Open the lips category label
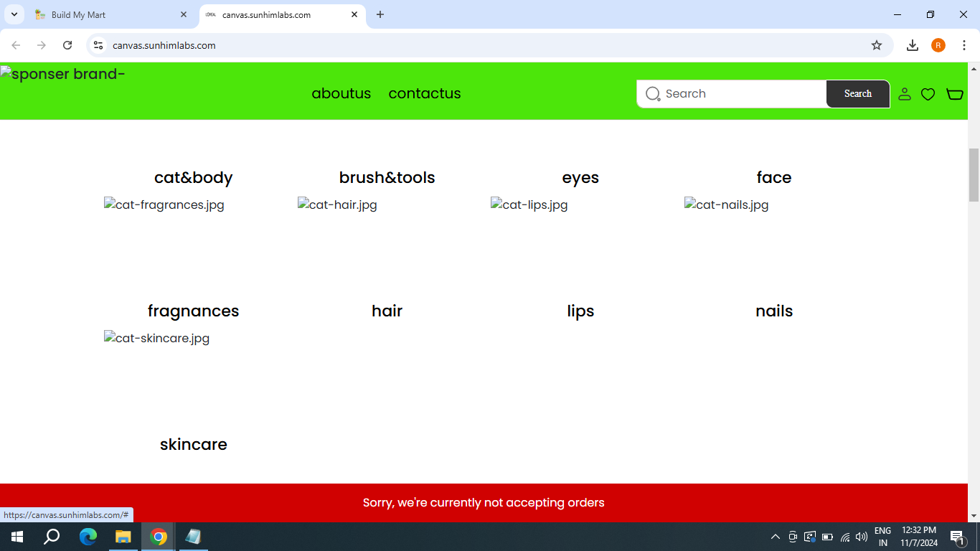 [x=580, y=311]
